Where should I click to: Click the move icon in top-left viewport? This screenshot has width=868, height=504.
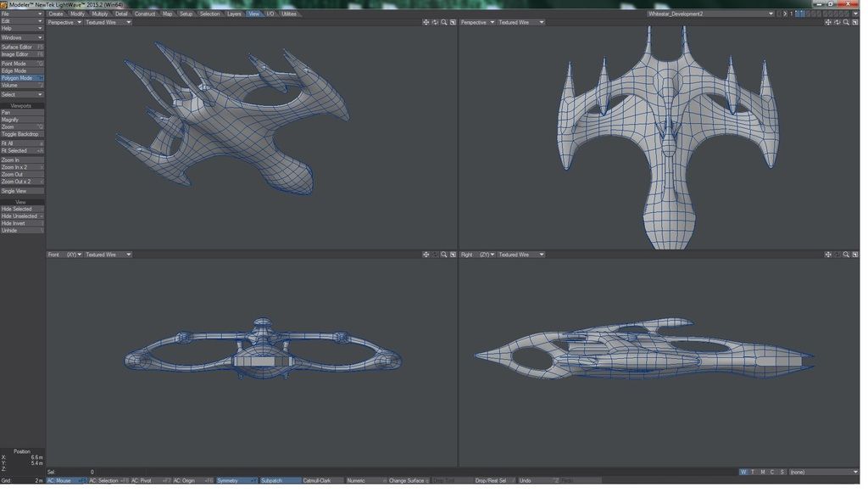(x=426, y=22)
